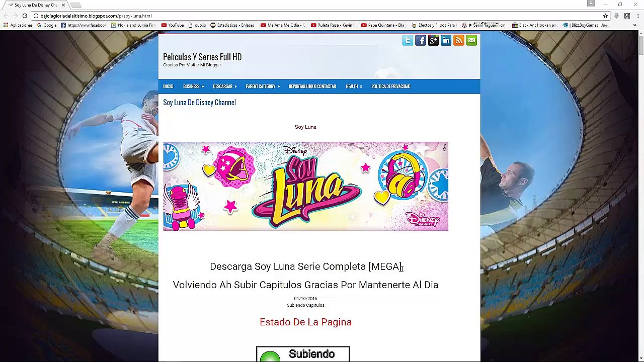
Task: Go back with the browser back arrow
Action: [x=6, y=16]
